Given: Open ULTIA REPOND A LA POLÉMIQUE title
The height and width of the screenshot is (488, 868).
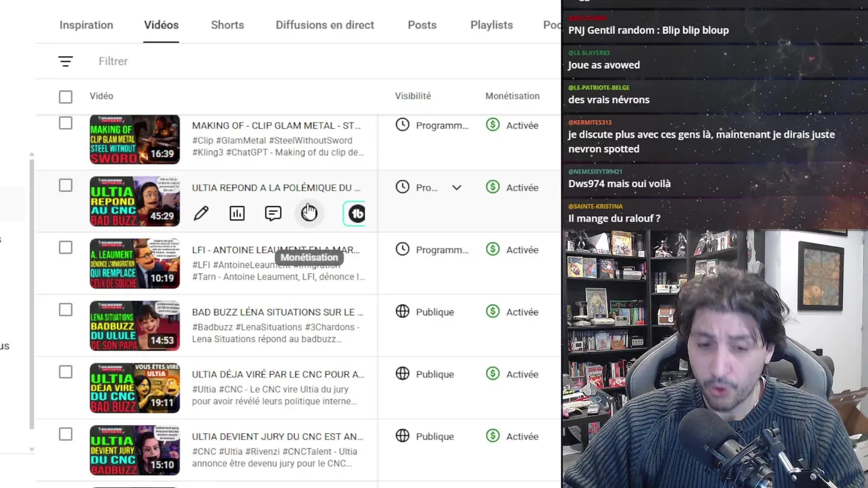Looking at the screenshot, I should coord(276,188).
